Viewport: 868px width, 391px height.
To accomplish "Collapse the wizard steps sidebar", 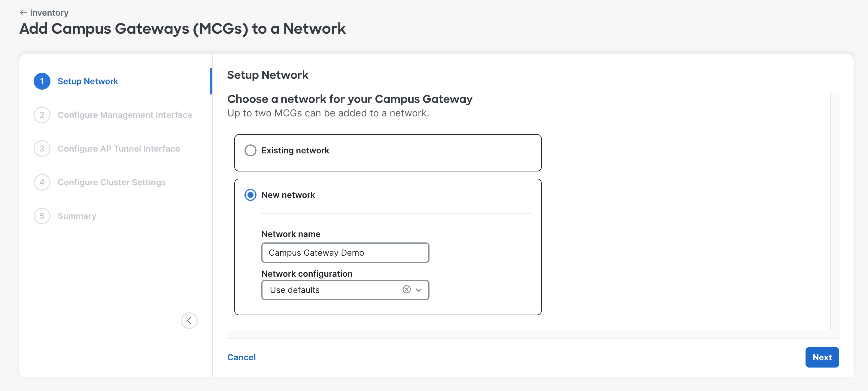I will [x=189, y=321].
